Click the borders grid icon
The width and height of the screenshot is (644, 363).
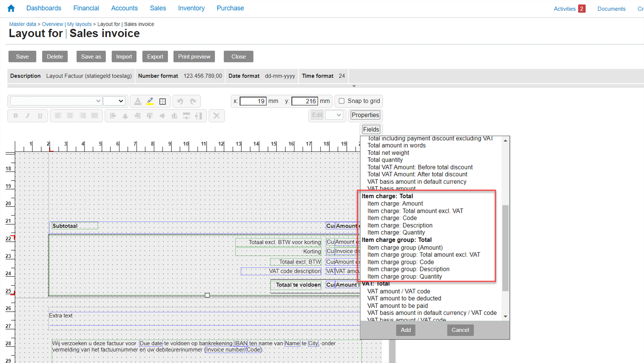(163, 101)
